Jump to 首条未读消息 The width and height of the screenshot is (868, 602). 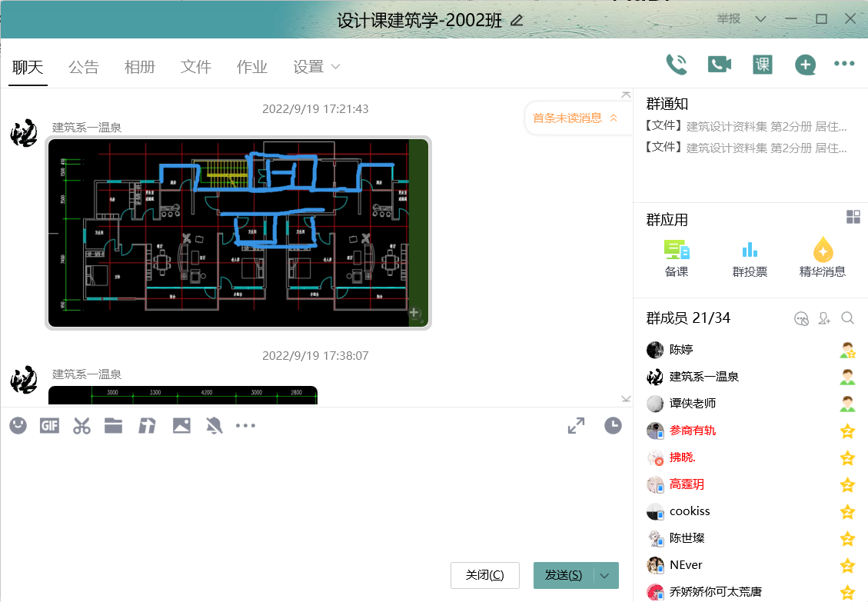click(x=573, y=118)
